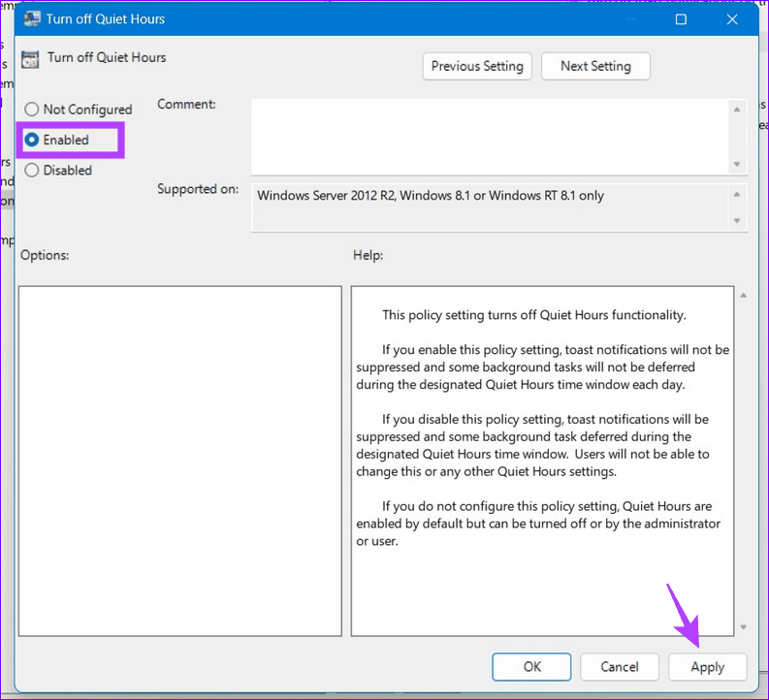Close the Turn off Quiet Hours dialog

coord(734,19)
